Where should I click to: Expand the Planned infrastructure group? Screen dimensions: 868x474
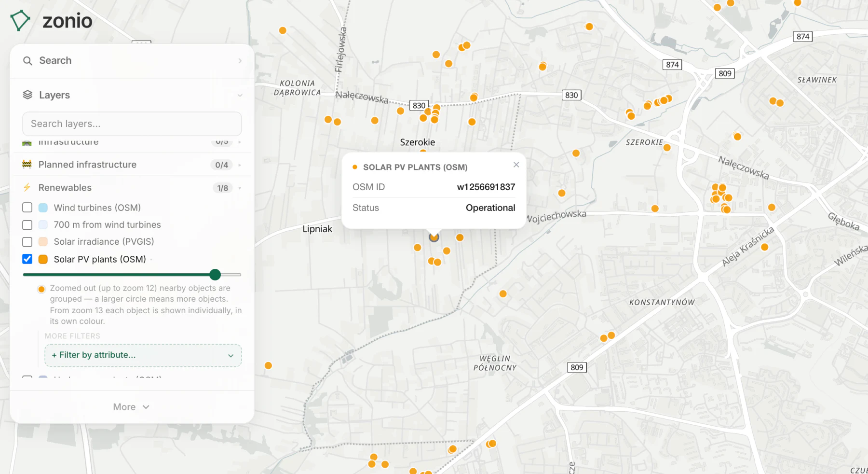click(240, 165)
